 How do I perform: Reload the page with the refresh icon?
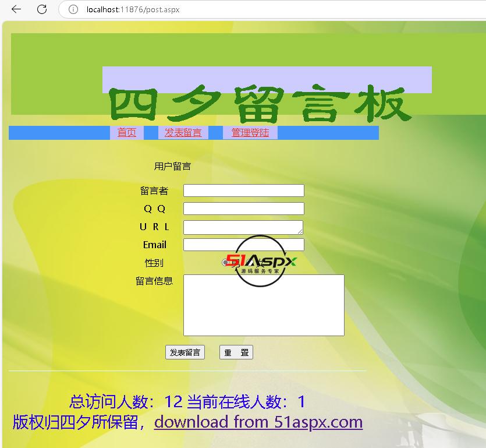(x=42, y=9)
